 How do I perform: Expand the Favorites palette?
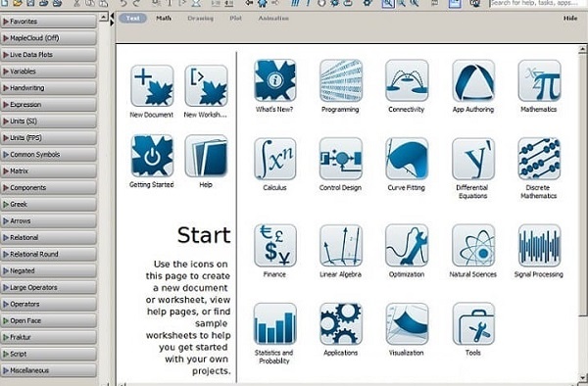pos(48,22)
